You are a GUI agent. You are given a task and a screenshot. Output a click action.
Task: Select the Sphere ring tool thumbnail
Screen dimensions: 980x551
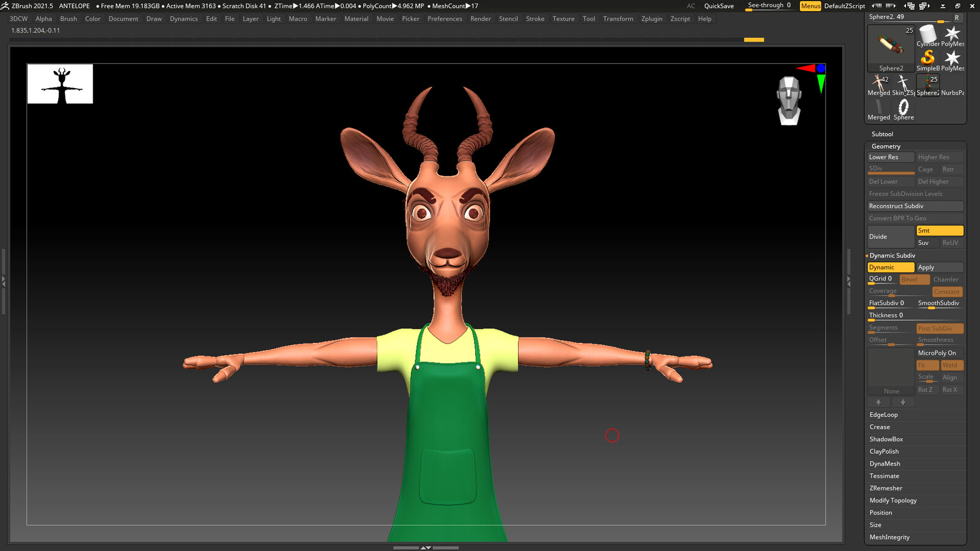click(x=903, y=110)
